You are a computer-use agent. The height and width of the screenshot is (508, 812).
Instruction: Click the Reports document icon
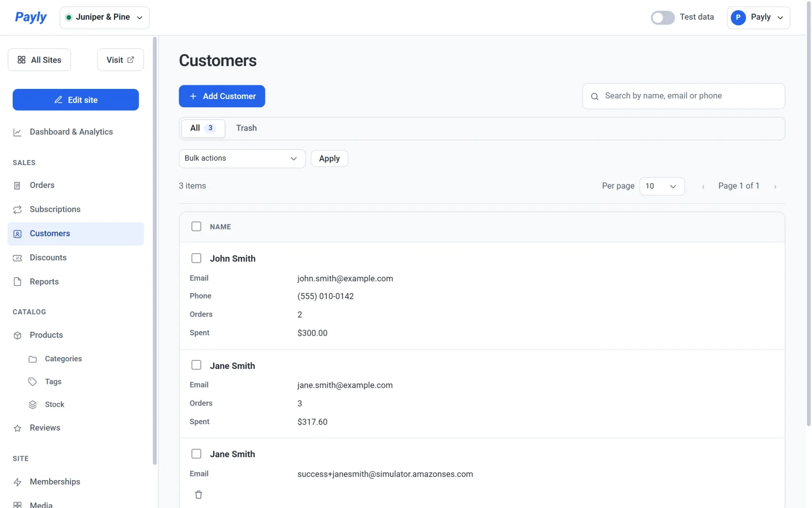click(x=17, y=282)
